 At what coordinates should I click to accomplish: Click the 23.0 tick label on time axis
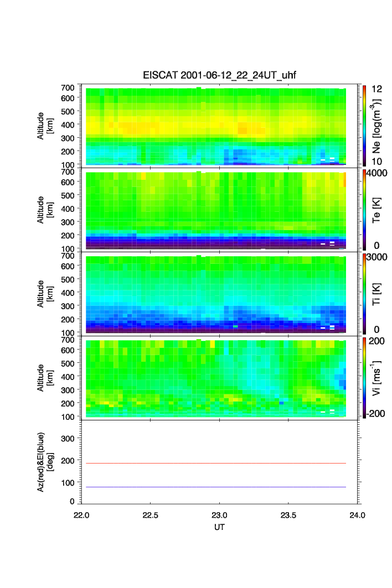coord(220,514)
